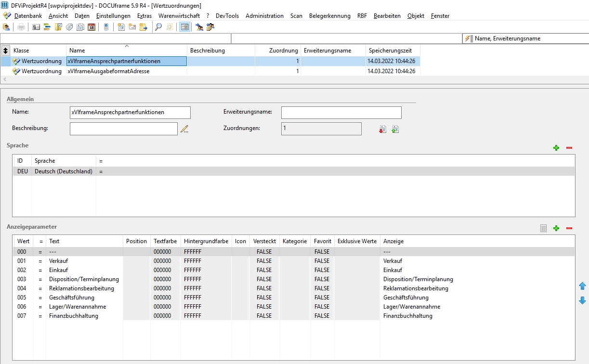589x364 pixels.
Task: Click the document icon with red down arrow
Action: 383,129
